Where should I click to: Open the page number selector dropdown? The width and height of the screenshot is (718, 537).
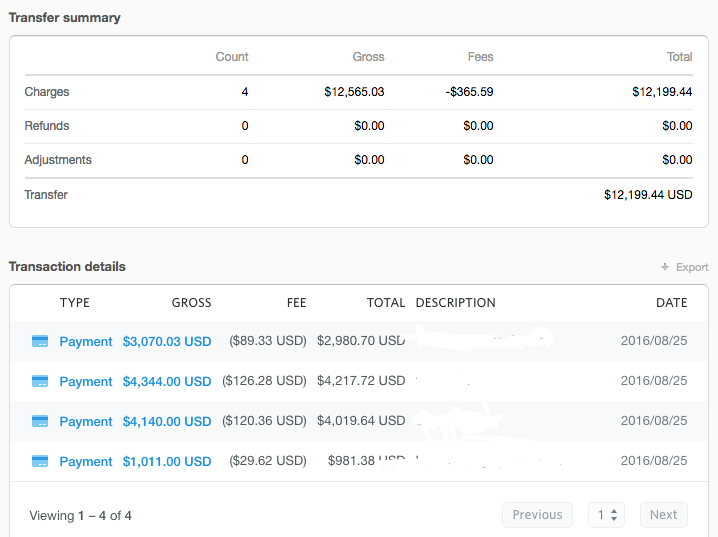point(607,515)
